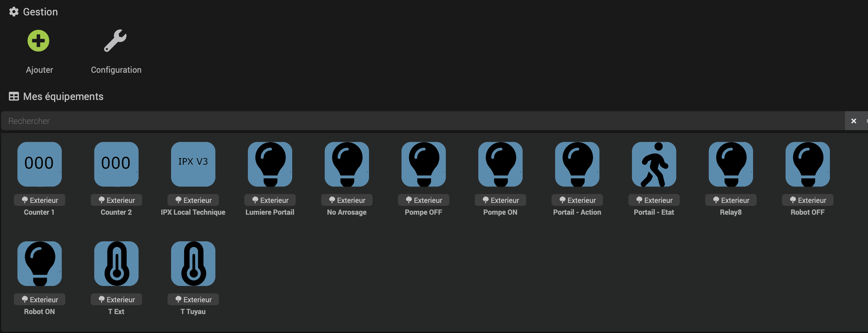Click the Exterieur badge under Robot ON
This screenshot has width=868, height=333.
click(x=39, y=299)
